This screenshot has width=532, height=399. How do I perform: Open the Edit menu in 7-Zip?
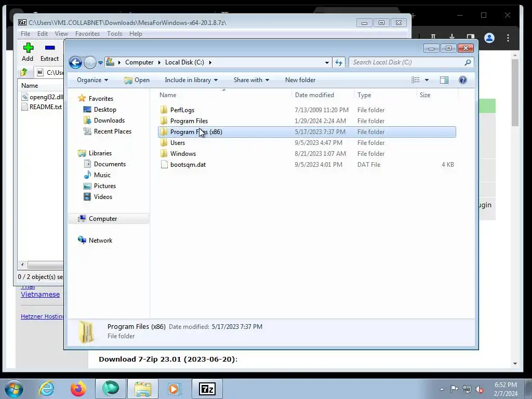pyautogui.click(x=43, y=34)
